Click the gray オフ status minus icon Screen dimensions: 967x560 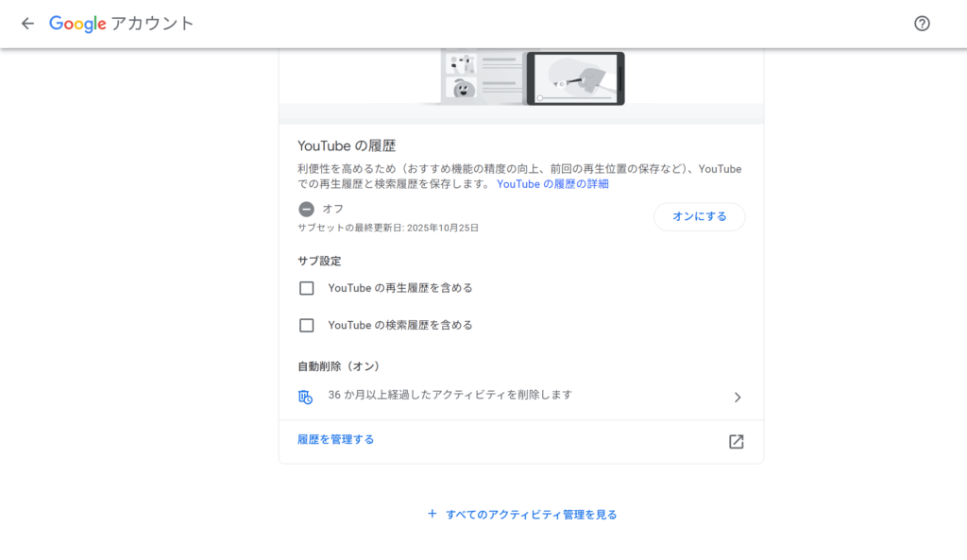tap(306, 210)
